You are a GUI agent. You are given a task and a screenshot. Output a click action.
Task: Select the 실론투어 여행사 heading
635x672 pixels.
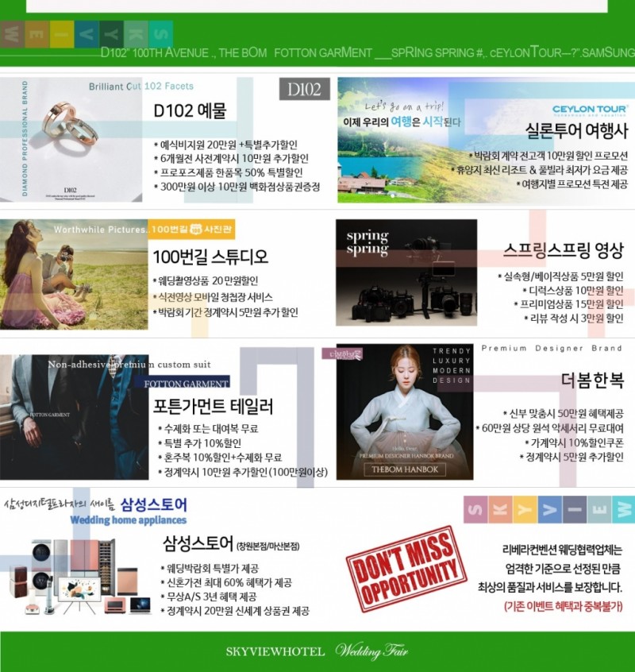(x=576, y=130)
